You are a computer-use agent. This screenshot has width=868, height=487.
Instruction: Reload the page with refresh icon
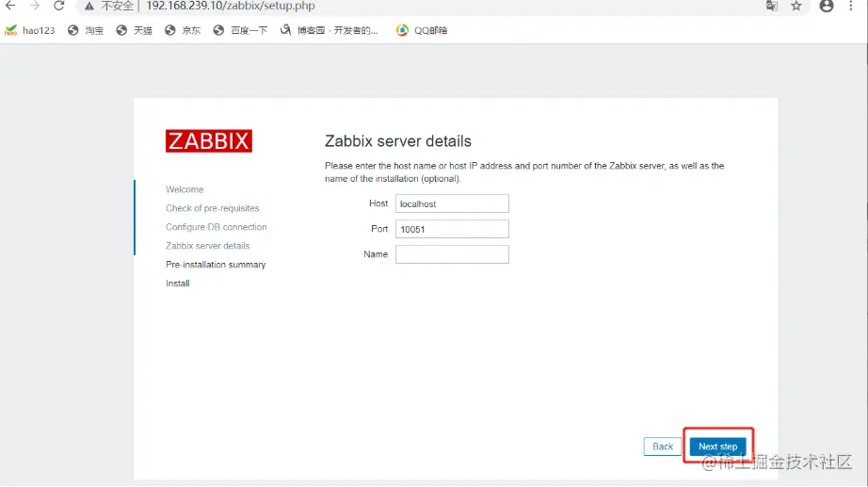click(x=59, y=6)
